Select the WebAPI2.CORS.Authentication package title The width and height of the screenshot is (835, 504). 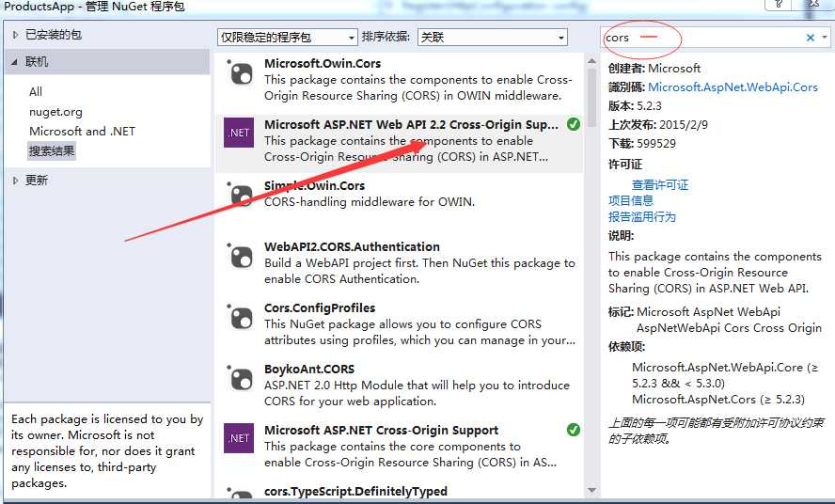point(352,246)
